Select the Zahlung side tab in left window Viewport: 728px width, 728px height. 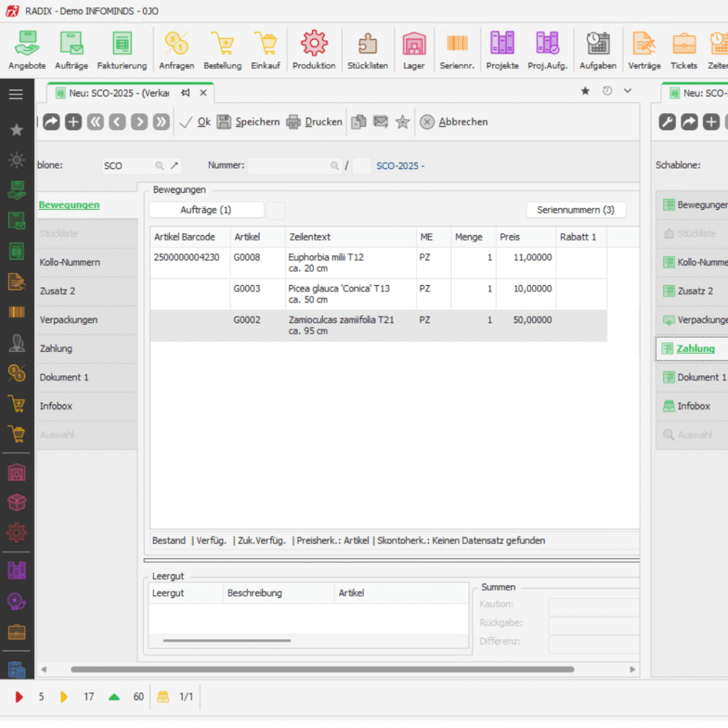pyautogui.click(x=86, y=348)
